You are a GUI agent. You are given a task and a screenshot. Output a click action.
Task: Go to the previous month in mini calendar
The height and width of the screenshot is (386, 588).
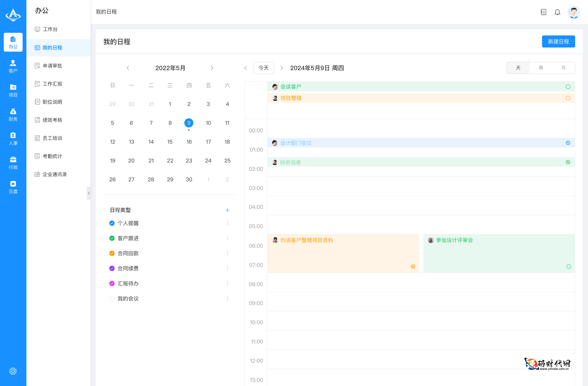pyautogui.click(x=128, y=68)
